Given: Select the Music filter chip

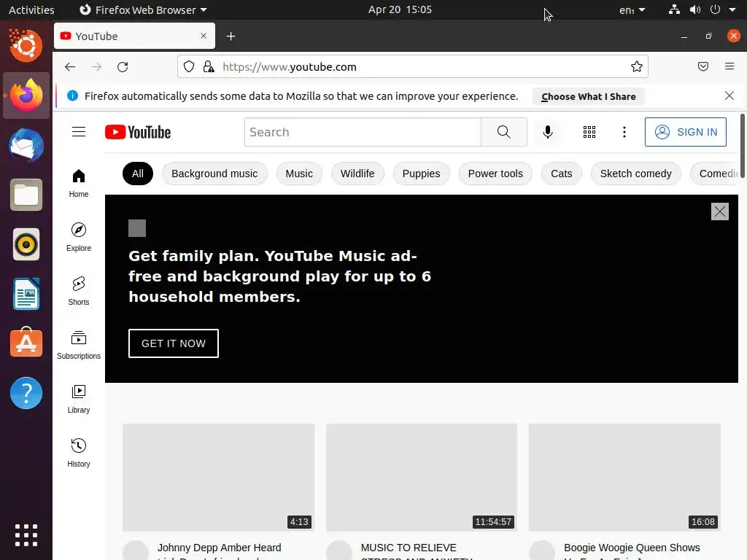Looking at the screenshot, I should [x=299, y=174].
